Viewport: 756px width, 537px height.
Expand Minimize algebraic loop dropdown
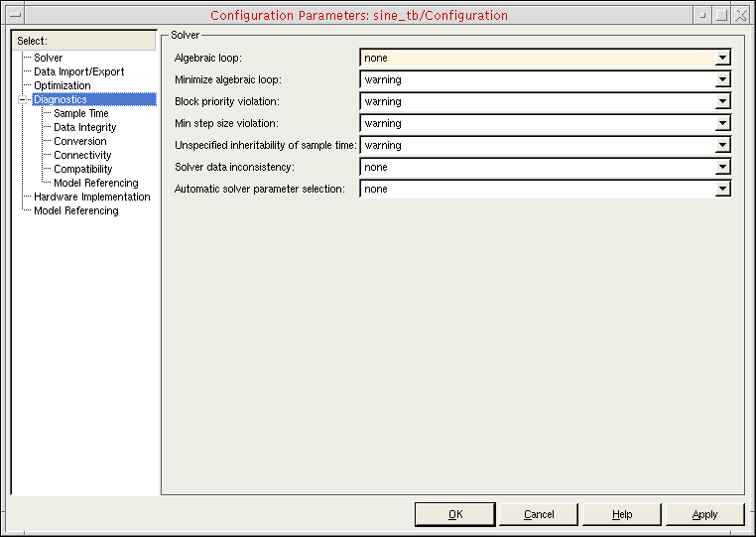click(x=723, y=79)
